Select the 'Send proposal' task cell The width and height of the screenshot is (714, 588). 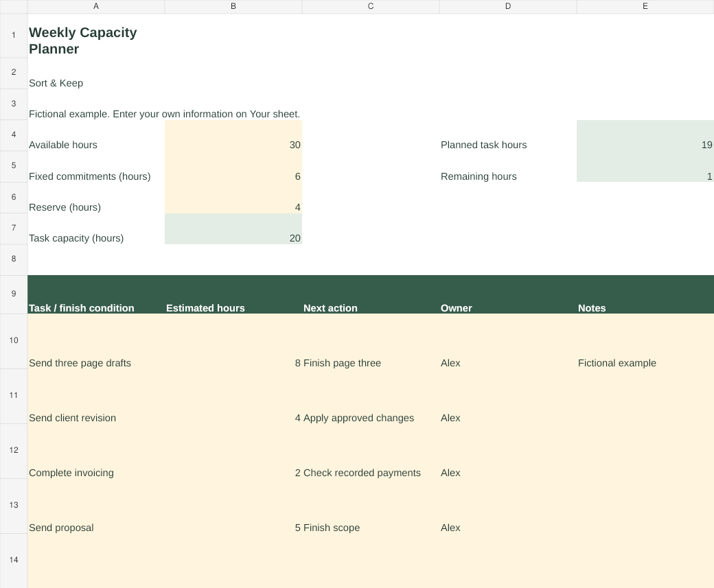click(96, 506)
